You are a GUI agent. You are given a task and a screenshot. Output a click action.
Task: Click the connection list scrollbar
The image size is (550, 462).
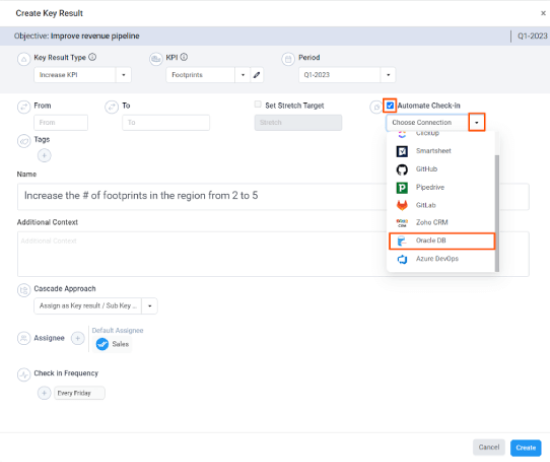click(497, 213)
